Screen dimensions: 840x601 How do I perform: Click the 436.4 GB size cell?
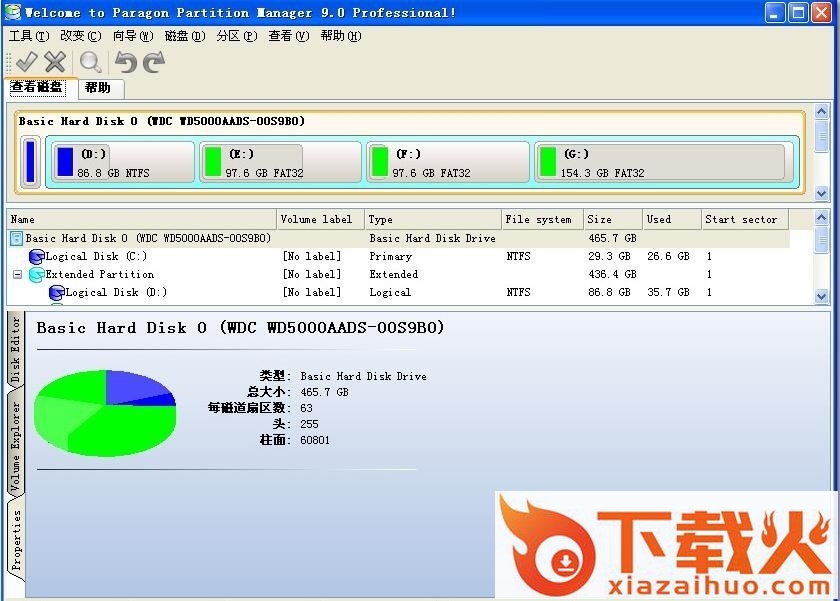612,275
